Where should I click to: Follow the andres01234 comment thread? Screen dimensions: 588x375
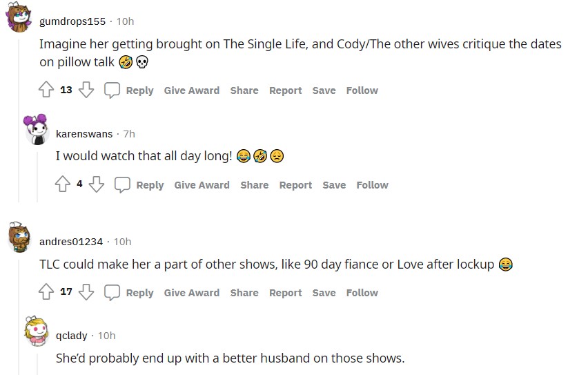[x=362, y=293]
